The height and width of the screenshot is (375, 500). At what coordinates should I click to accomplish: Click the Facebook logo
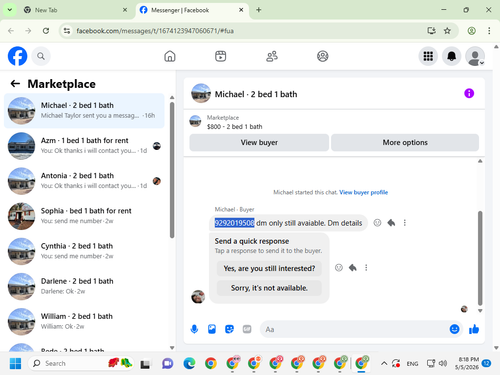click(x=17, y=56)
